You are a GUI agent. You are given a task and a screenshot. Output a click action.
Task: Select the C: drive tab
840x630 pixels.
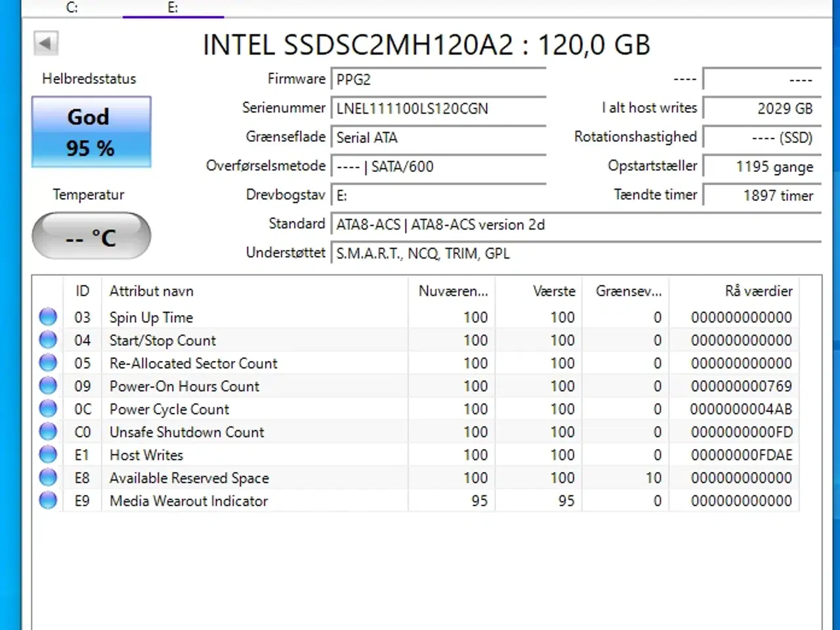72,8
